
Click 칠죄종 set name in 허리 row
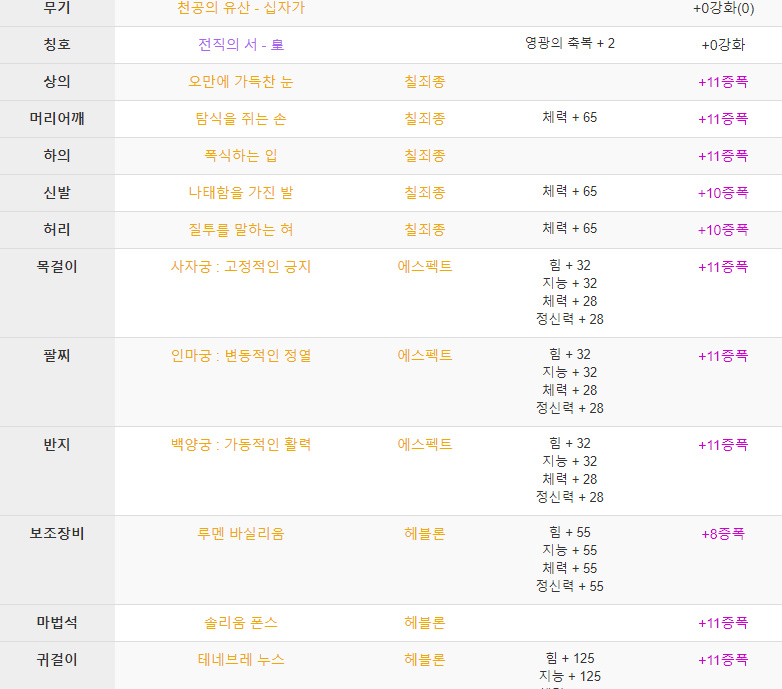[425, 229]
